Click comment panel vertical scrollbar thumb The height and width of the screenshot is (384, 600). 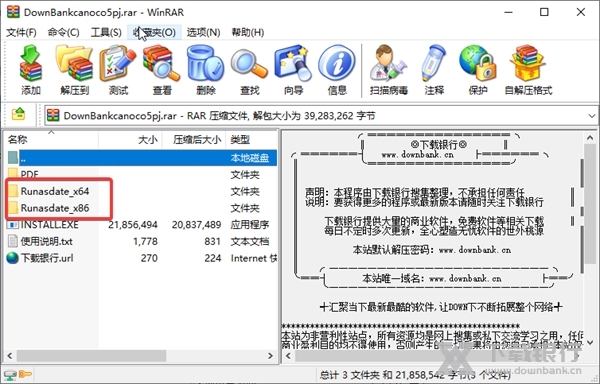(589, 204)
